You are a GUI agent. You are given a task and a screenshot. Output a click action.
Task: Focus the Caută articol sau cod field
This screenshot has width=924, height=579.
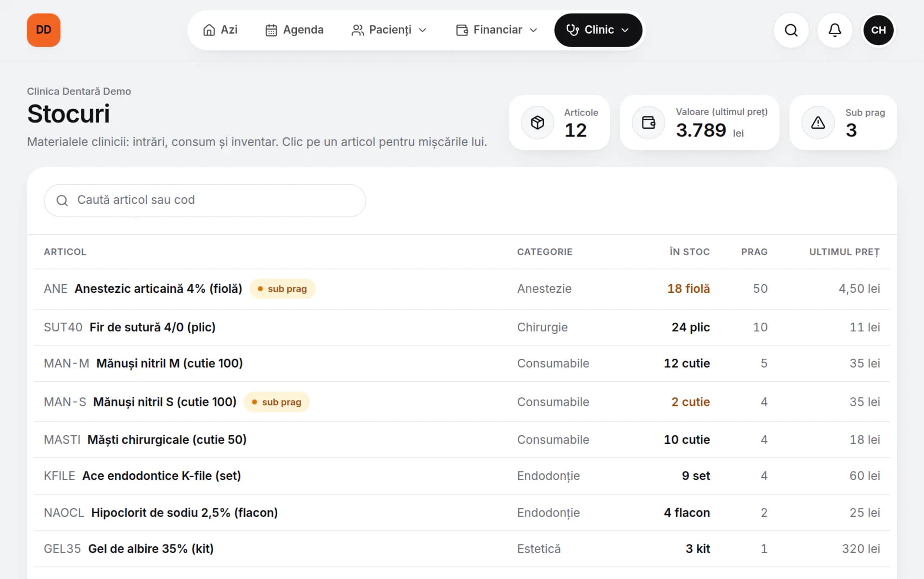(x=205, y=200)
